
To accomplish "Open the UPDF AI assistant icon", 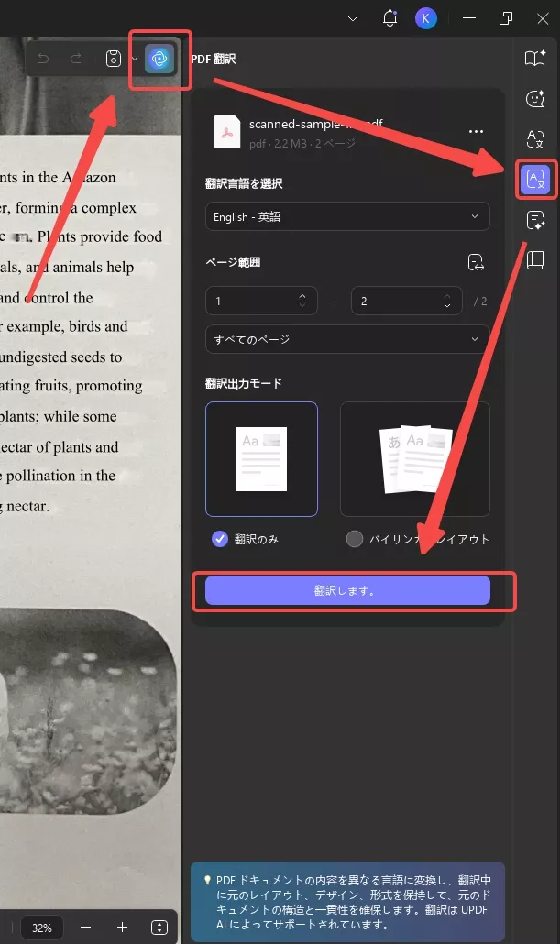I will coord(159,59).
